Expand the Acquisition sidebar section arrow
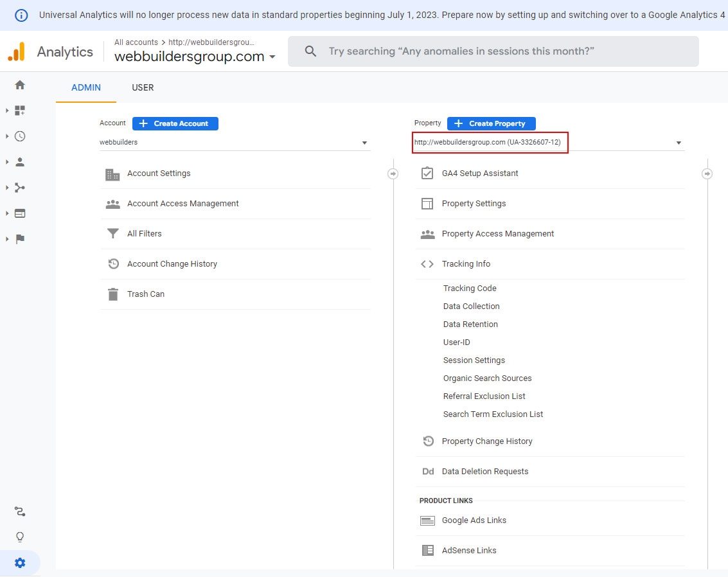Viewport: 728px width, 577px height. [x=7, y=188]
